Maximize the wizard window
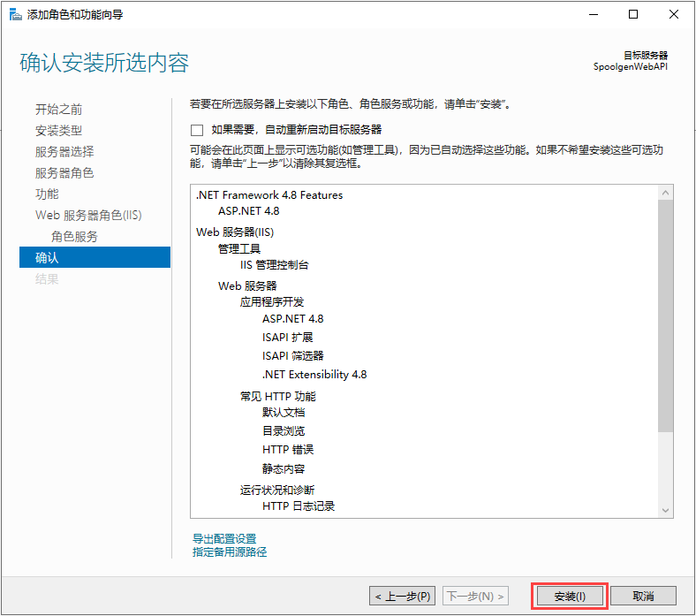 633,14
